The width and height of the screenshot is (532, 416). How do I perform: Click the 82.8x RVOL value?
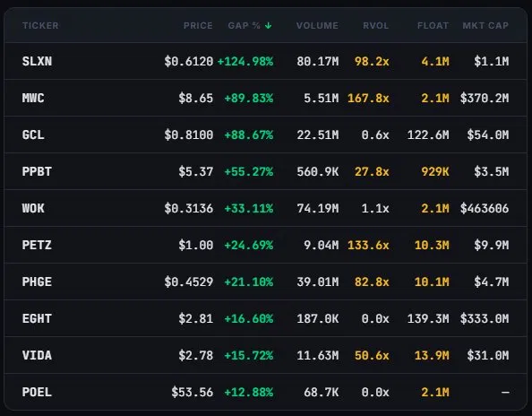pyautogui.click(x=372, y=282)
